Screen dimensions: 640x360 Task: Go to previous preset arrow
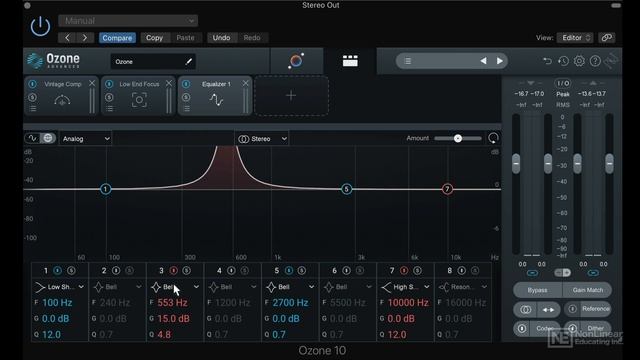tap(483, 61)
